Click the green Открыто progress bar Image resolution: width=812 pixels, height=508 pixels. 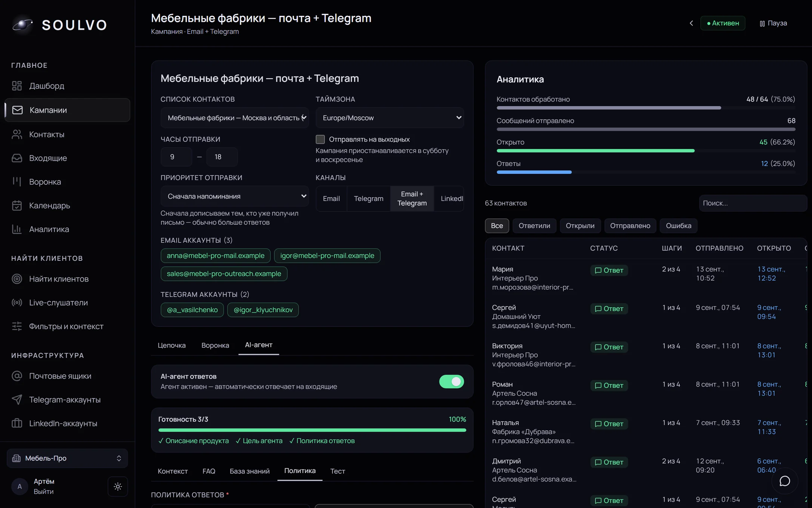coord(596,151)
